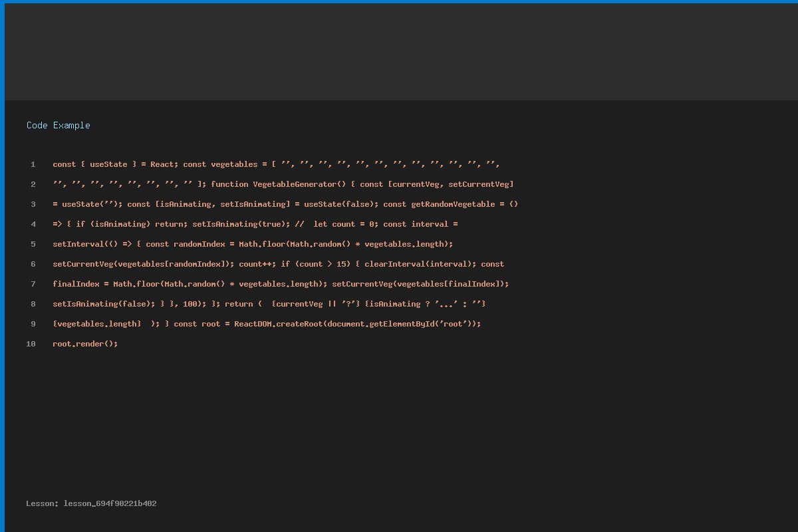Click "ReactDOM.createRoot" in the code
Image resolution: width=798 pixels, height=532 pixels.
278,324
